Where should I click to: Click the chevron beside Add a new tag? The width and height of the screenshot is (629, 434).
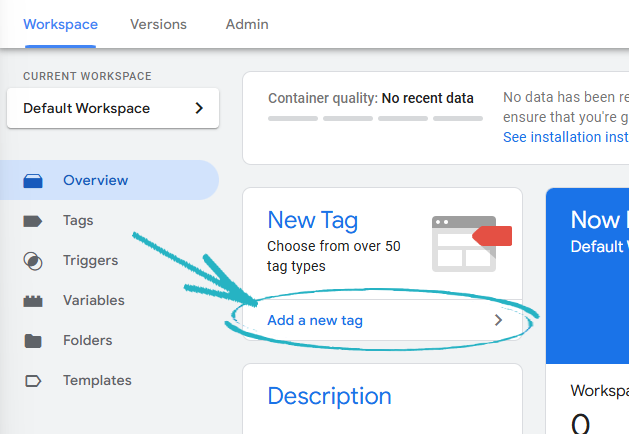point(499,321)
